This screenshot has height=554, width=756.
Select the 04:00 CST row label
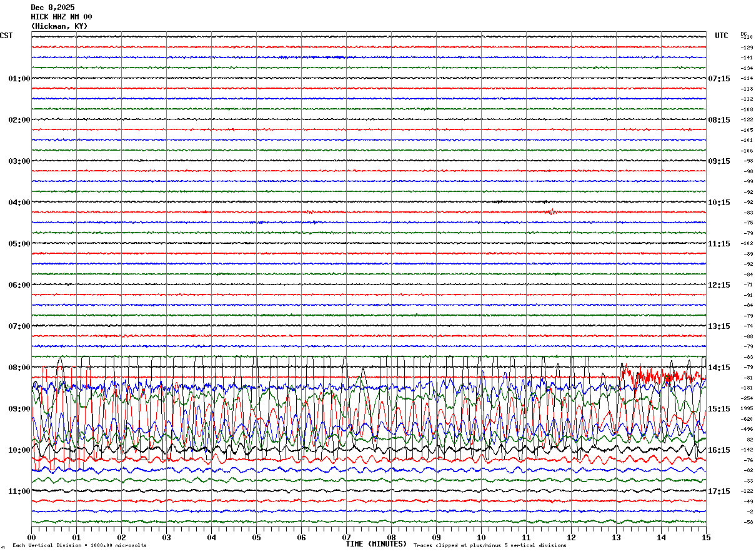19,202
